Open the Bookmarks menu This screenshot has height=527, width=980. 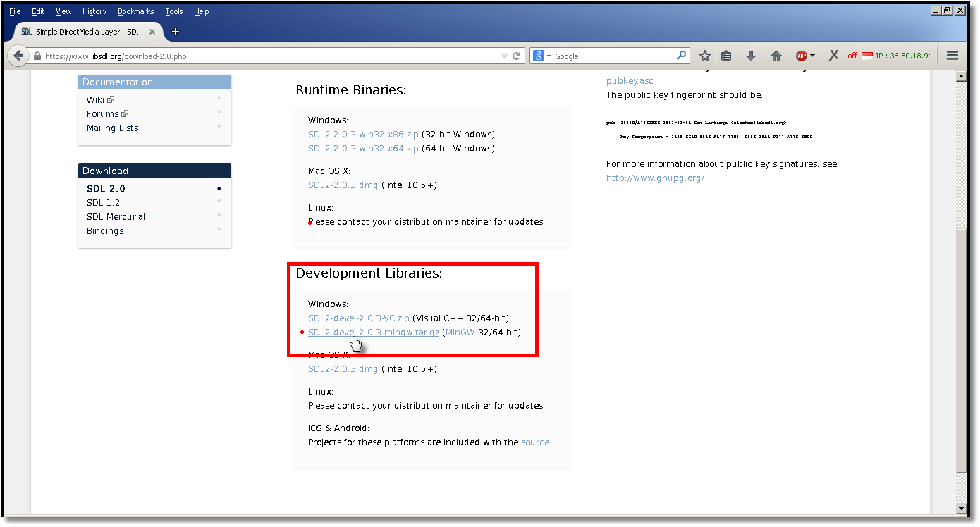pyautogui.click(x=135, y=11)
